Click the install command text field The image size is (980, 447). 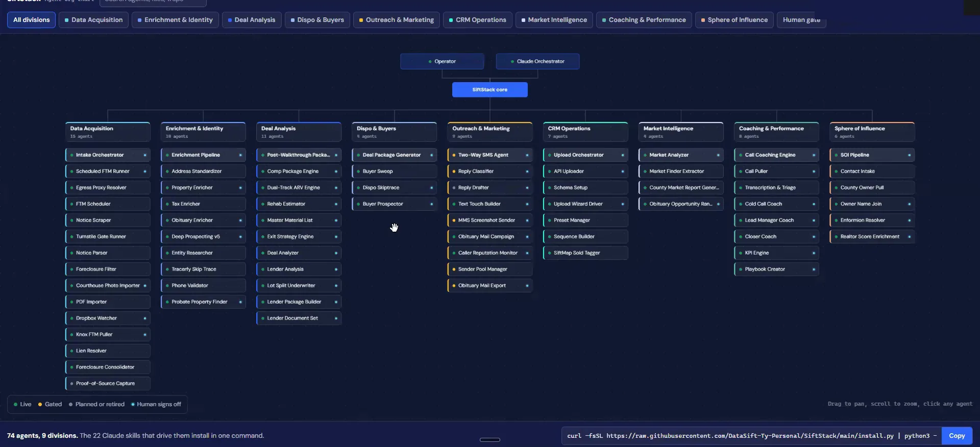(751, 436)
